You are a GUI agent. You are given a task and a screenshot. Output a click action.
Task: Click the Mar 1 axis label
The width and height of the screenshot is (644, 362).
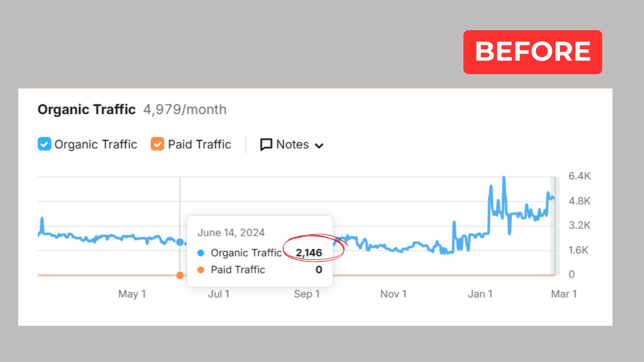click(564, 294)
